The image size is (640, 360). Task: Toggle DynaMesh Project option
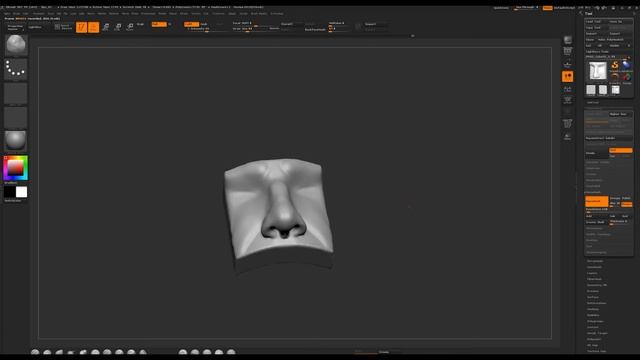pyautogui.click(x=627, y=203)
